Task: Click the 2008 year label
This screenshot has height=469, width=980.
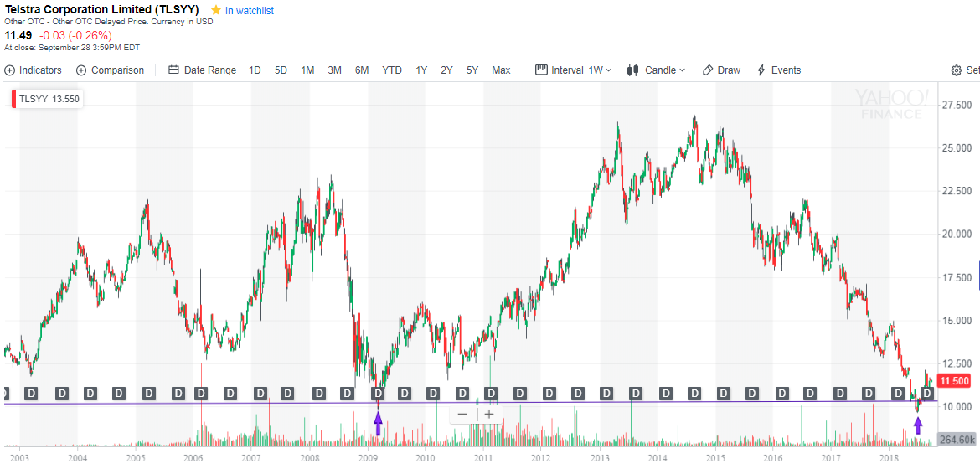Action: click(x=309, y=458)
